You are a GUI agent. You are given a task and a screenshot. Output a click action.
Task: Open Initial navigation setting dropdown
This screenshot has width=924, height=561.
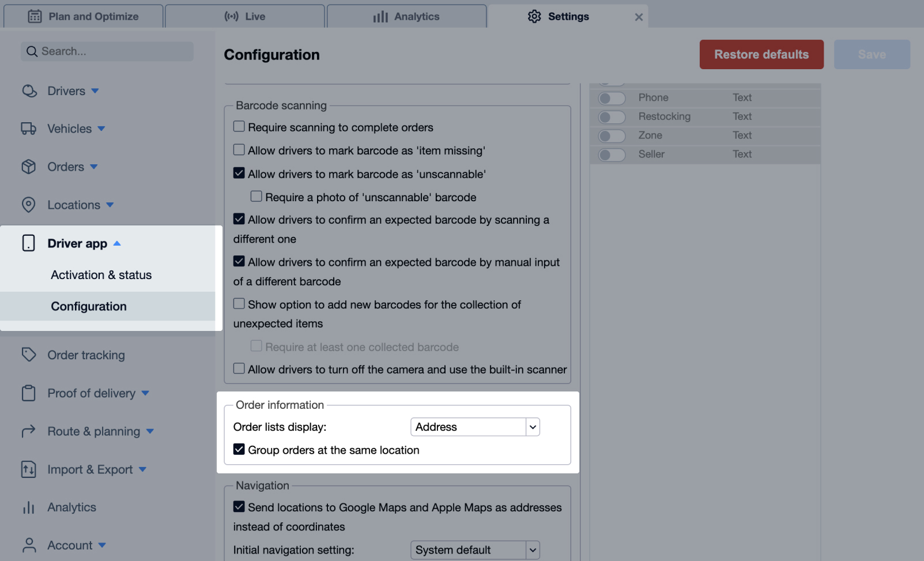click(x=475, y=550)
